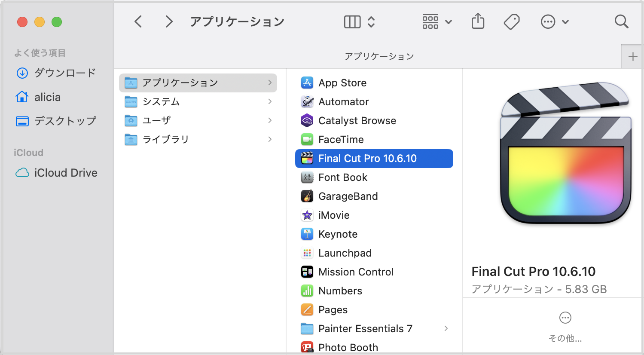644x355 pixels.
Task: Select the Catalyst Browse app icon
Action: (307, 121)
